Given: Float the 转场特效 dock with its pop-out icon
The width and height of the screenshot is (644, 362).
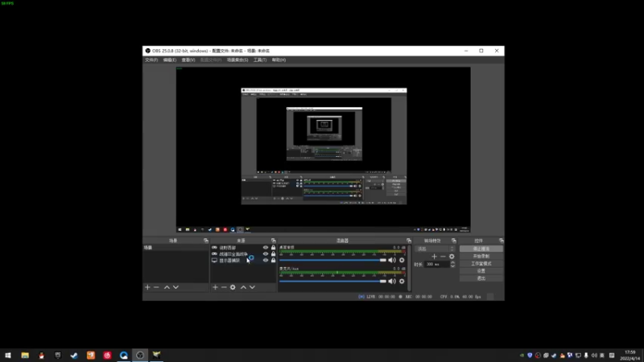Looking at the screenshot, I should pyautogui.click(x=454, y=241).
